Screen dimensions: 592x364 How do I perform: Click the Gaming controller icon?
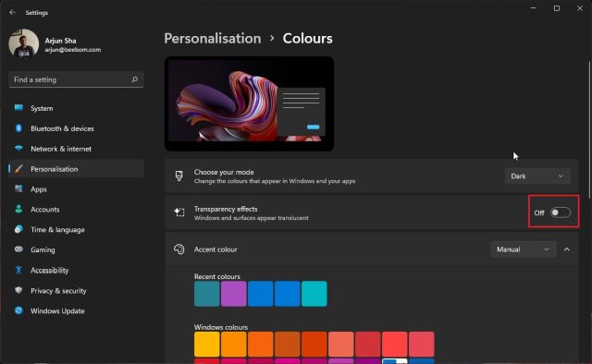[x=18, y=249]
